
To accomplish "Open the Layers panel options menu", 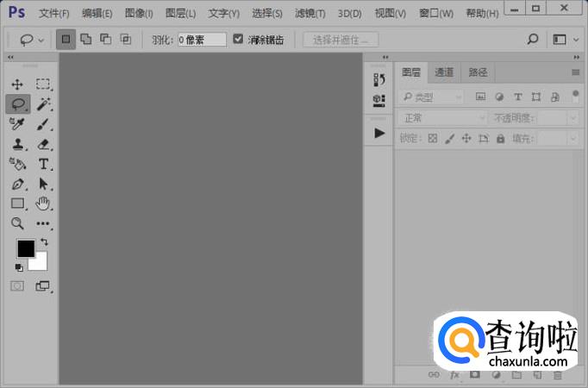I will click(x=575, y=72).
